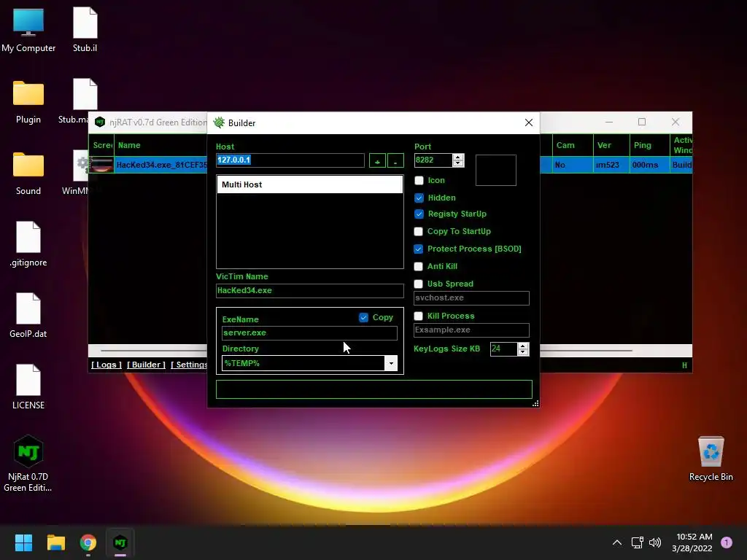Decrease the Port value with down arrow
The width and height of the screenshot is (747, 560).
458,163
